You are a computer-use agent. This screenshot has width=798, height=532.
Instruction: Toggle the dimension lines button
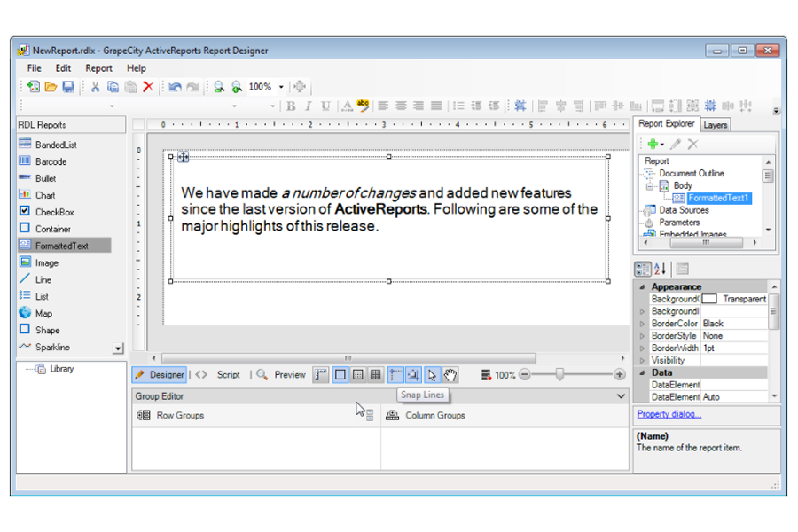[x=321, y=375]
